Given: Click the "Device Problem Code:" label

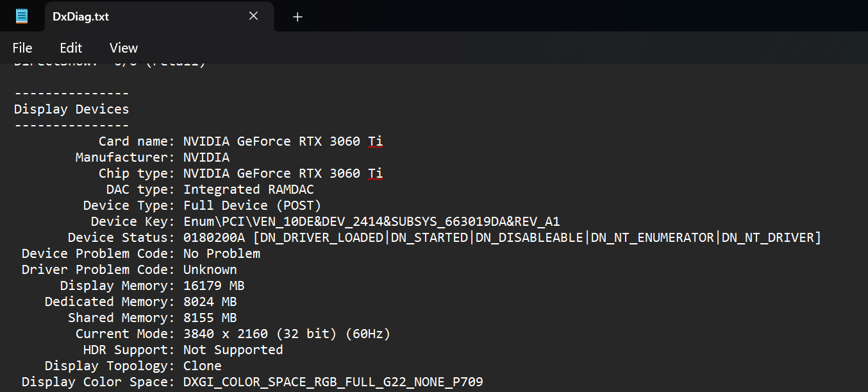Looking at the screenshot, I should (99, 253).
